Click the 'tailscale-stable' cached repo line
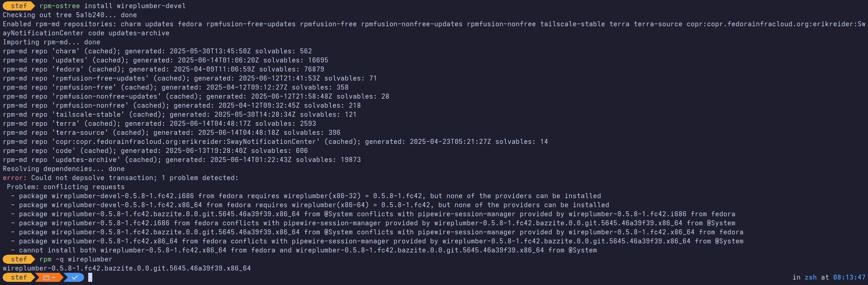 coord(180,114)
